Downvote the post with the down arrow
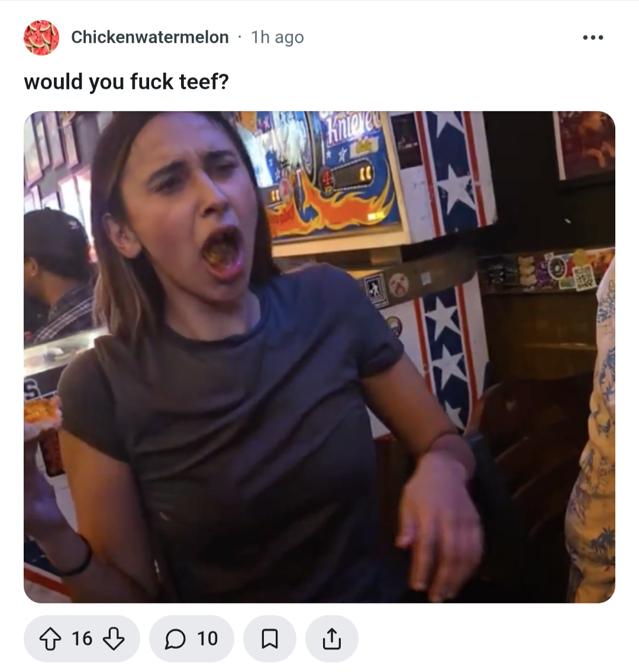Screen dimensions: 639x672 pyautogui.click(x=114, y=638)
